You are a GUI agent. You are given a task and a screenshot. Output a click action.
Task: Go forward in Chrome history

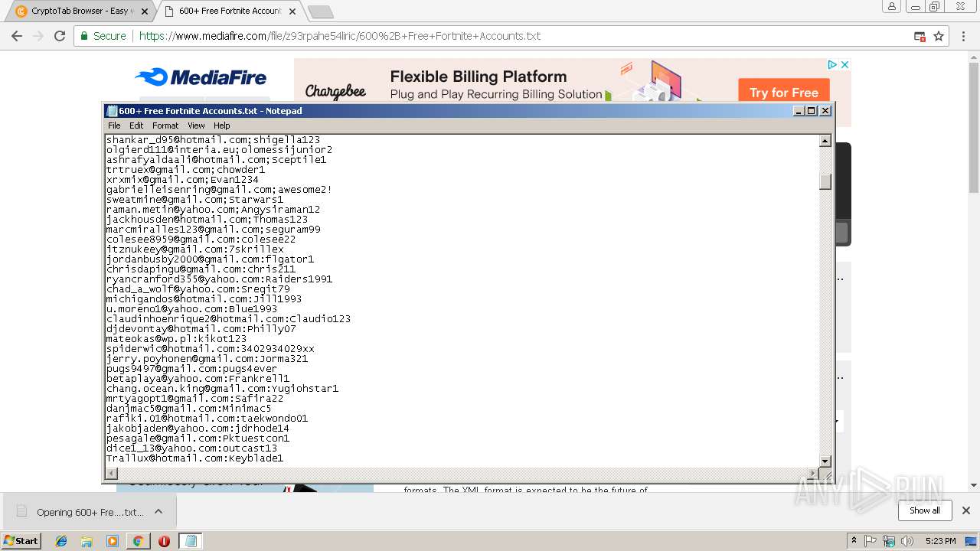tap(38, 36)
